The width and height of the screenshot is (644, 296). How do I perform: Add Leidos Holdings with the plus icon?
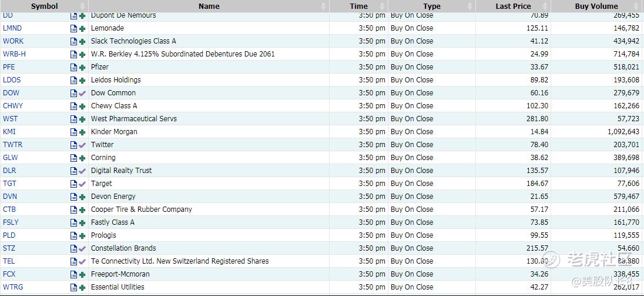click(82, 81)
